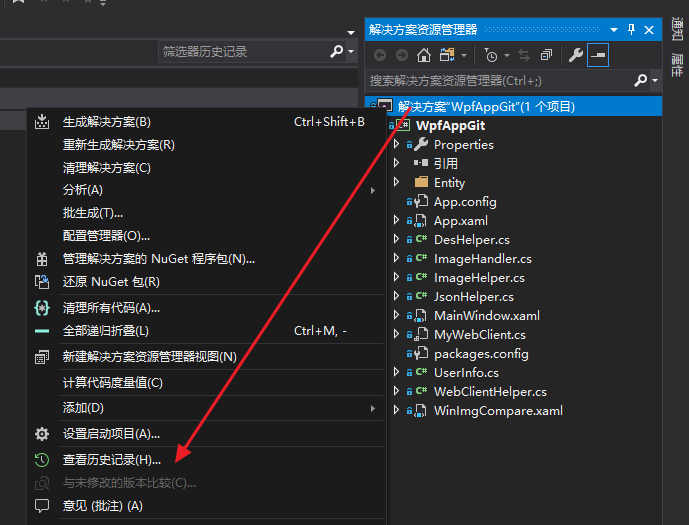Choose 重新生成解决方案(R) menu entry
Screen dimensions: 689x525
(x=205, y=145)
